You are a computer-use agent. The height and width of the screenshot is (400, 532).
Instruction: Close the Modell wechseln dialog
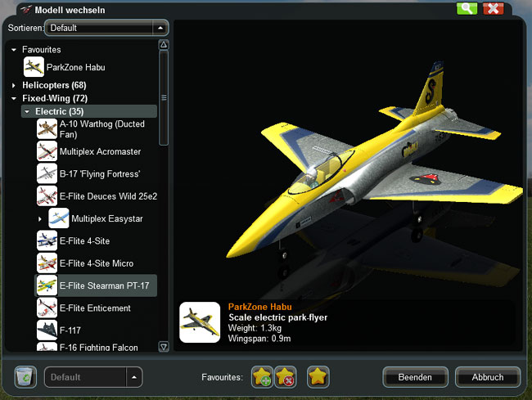pyautogui.click(x=494, y=8)
